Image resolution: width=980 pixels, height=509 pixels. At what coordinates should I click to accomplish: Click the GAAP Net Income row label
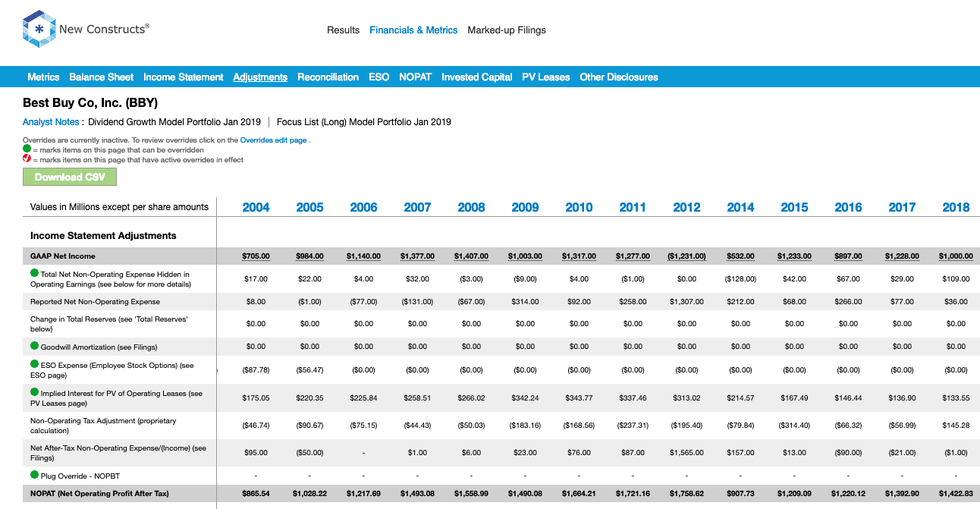point(63,256)
